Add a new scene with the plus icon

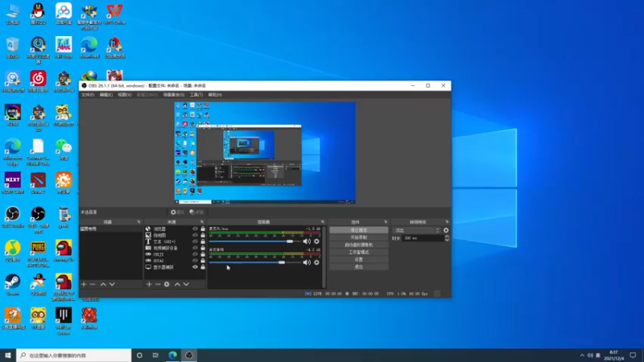click(x=84, y=284)
